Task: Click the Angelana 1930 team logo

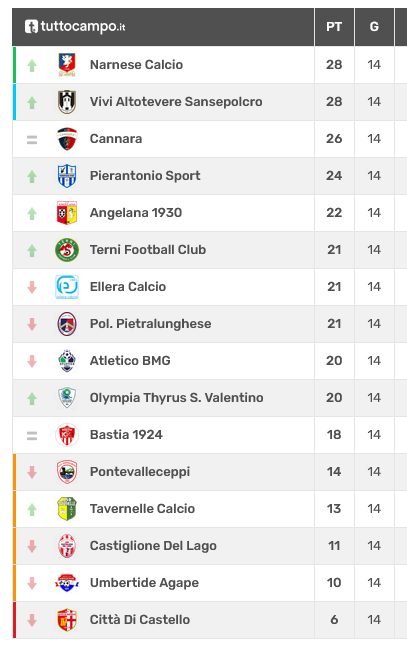Action: 67,213
